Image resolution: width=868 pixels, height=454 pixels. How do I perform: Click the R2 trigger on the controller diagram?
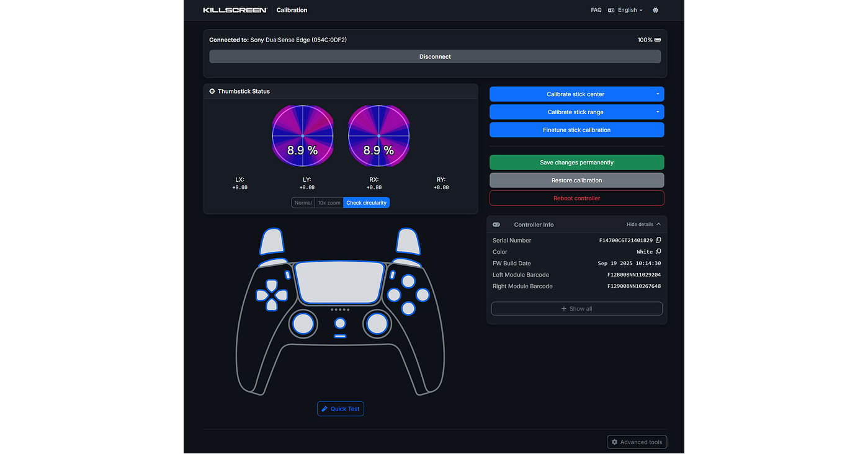click(408, 241)
